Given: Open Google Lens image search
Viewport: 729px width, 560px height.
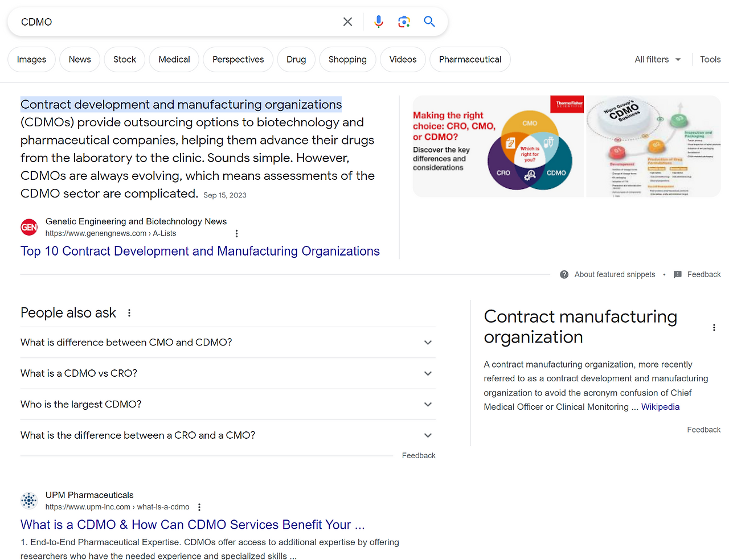Looking at the screenshot, I should click(x=404, y=22).
